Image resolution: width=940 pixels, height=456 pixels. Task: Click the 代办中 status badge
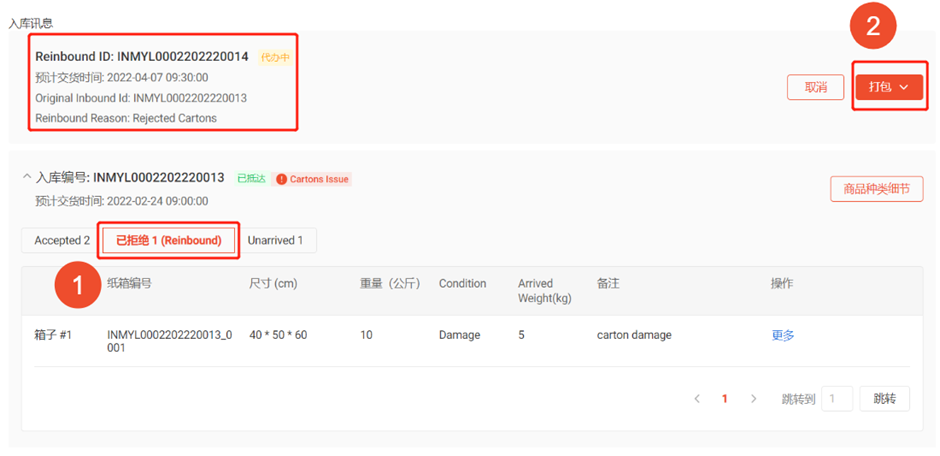(275, 57)
